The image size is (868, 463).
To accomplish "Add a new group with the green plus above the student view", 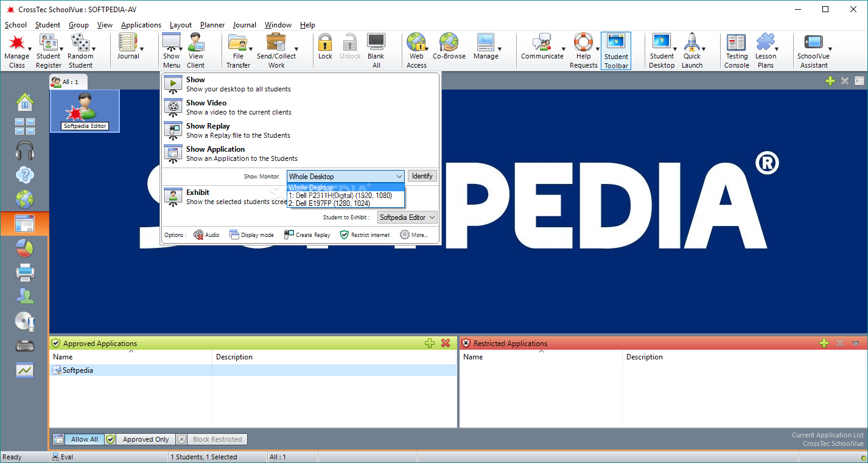I will (x=830, y=81).
